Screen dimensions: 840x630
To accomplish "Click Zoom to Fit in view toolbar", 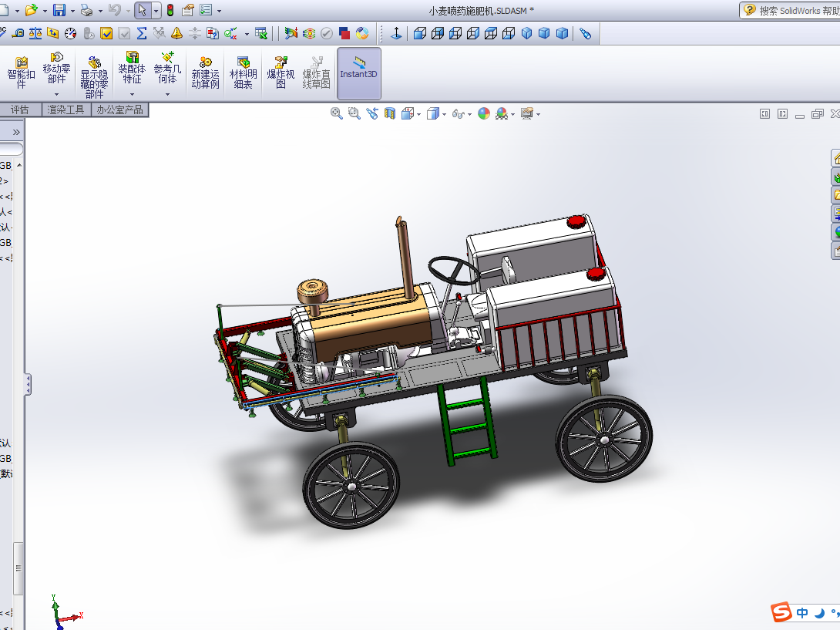I will click(x=337, y=113).
